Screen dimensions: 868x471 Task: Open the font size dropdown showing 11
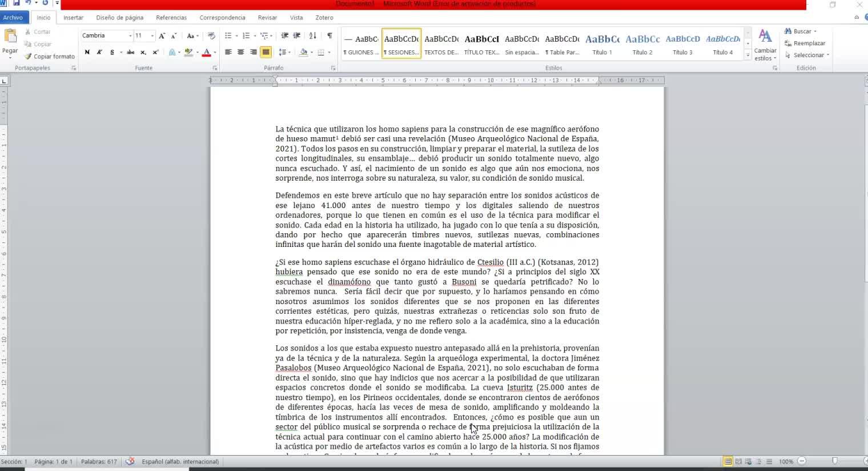(152, 36)
